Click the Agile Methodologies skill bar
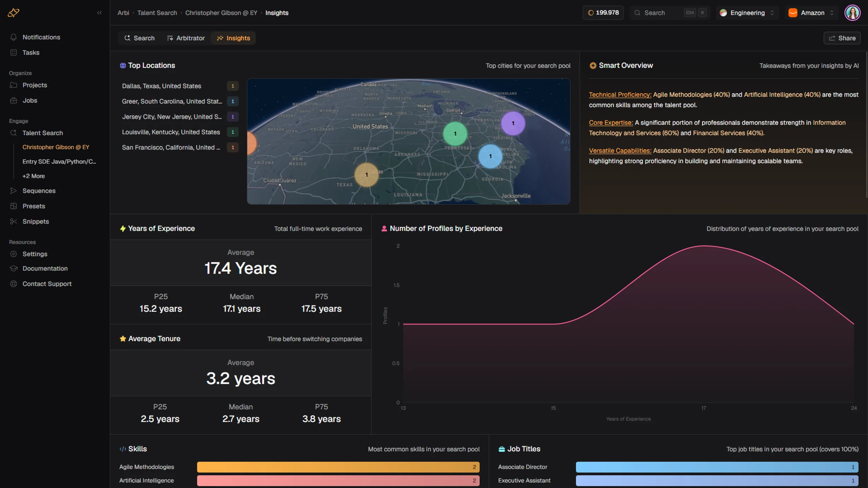The image size is (868, 488). pos(338,467)
